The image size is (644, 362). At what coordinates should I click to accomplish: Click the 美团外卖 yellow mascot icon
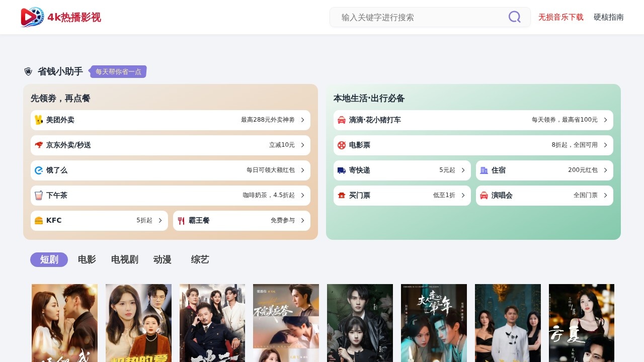point(39,120)
